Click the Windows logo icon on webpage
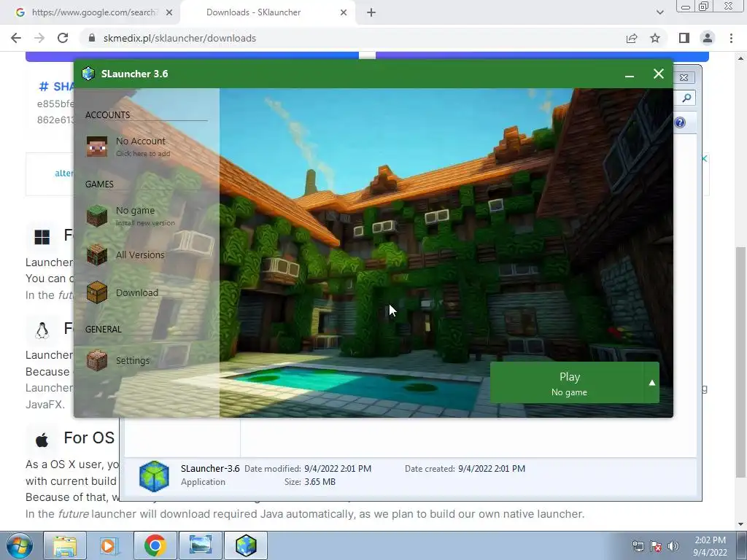The image size is (747, 560). (x=42, y=237)
